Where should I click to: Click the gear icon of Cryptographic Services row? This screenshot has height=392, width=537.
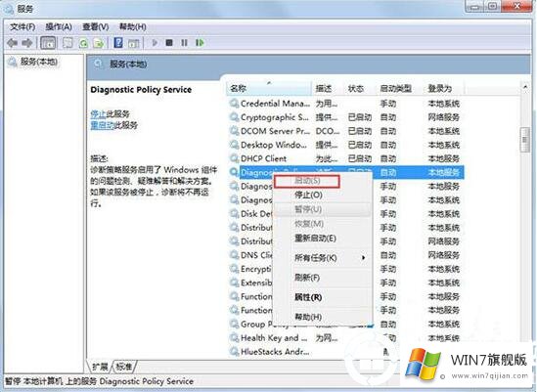pos(234,117)
